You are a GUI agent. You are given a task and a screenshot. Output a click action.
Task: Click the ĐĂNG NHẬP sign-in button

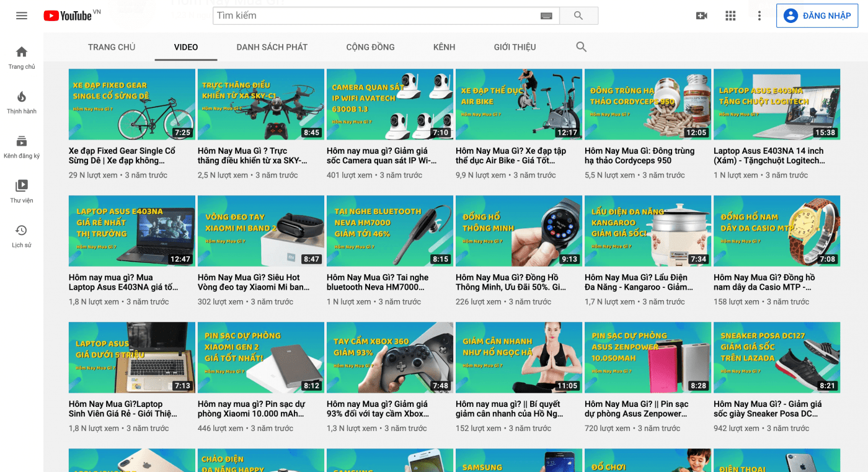[817, 16]
